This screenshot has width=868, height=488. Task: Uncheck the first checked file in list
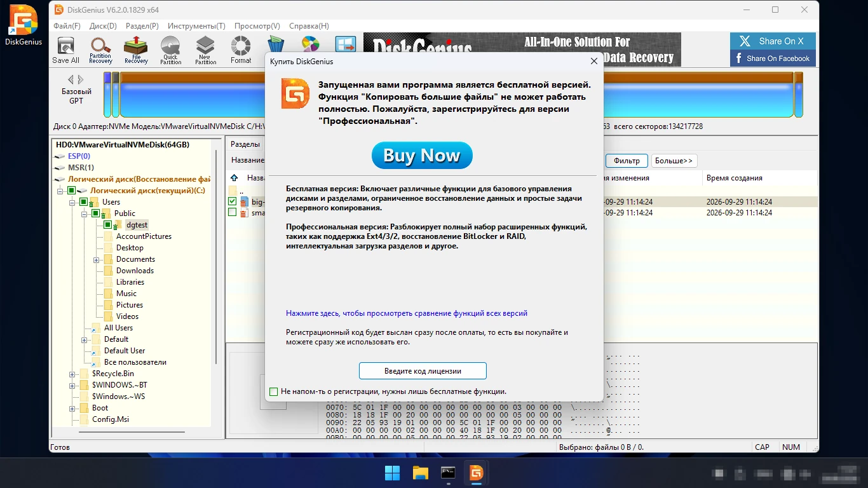coord(233,201)
